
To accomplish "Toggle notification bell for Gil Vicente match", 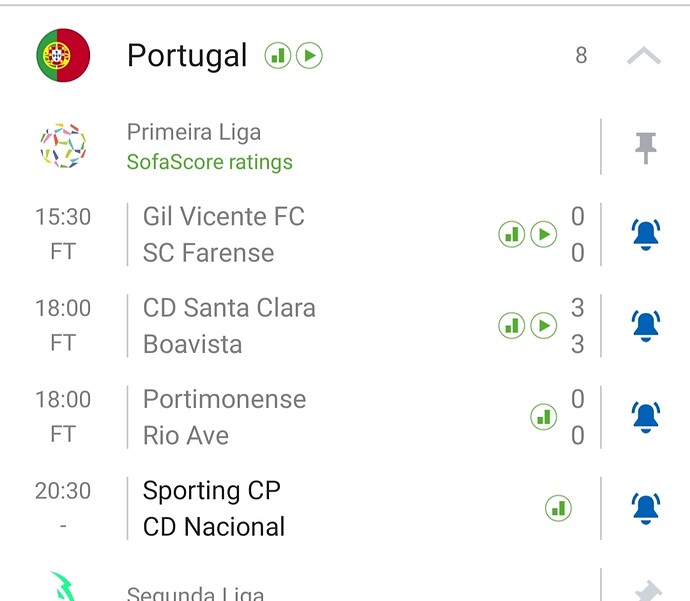I will [646, 234].
